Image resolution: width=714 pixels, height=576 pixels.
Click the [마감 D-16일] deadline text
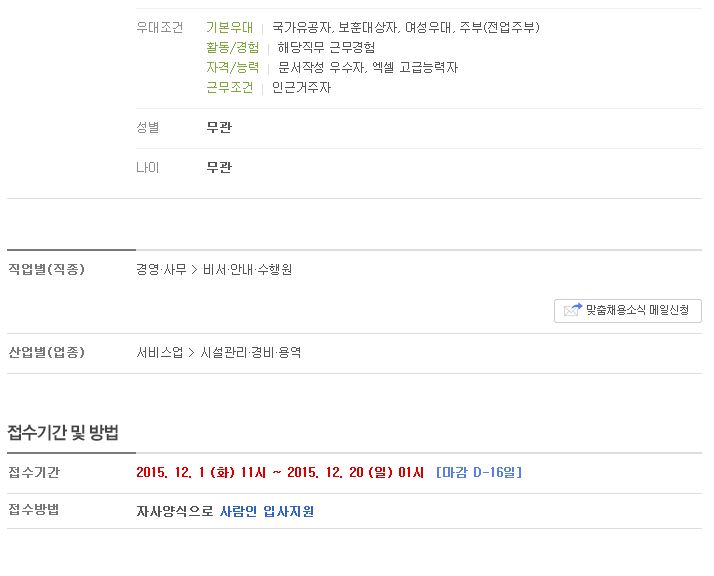[479, 472]
